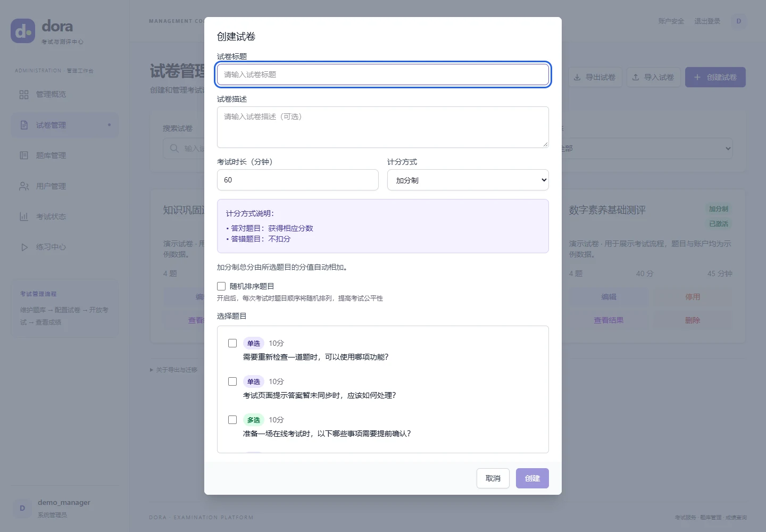Click the 40 分 score on the card
The width and height of the screenshot is (766, 532).
coord(645,273)
